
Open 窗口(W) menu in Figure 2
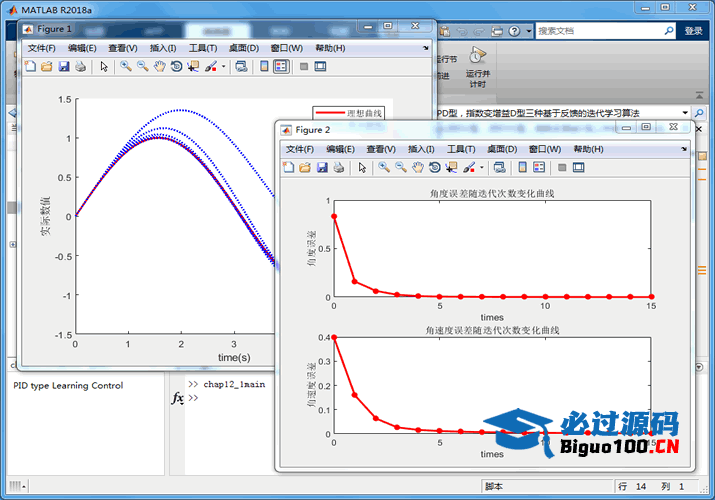[545, 149]
